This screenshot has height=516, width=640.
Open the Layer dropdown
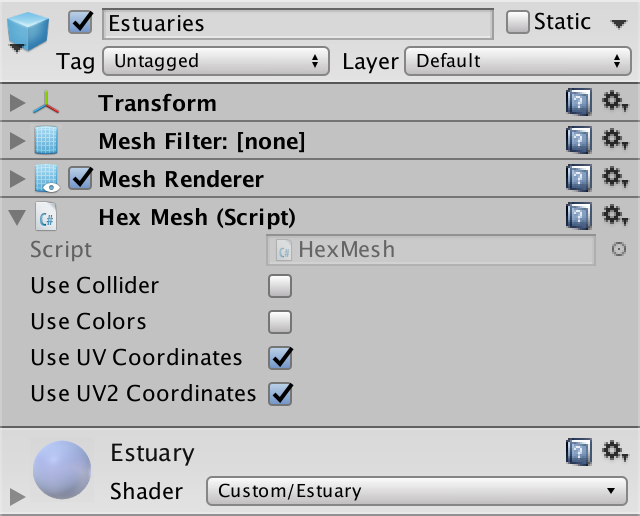[x=516, y=61]
